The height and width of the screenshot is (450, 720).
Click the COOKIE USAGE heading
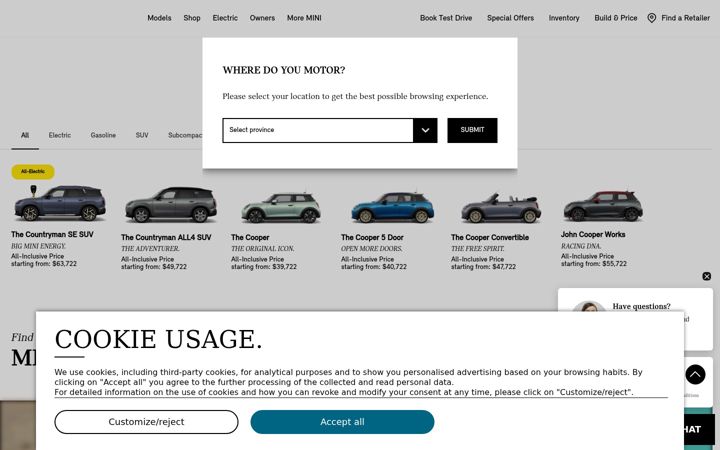[x=158, y=339]
